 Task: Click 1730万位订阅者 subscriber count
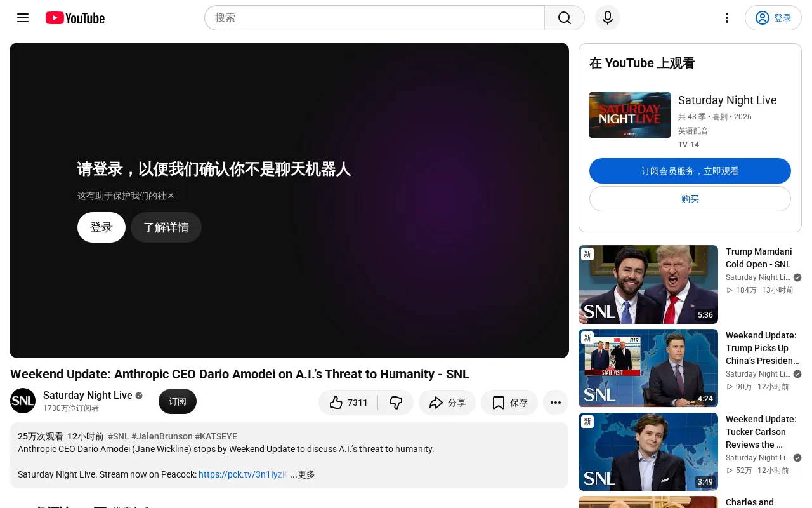[71, 408]
